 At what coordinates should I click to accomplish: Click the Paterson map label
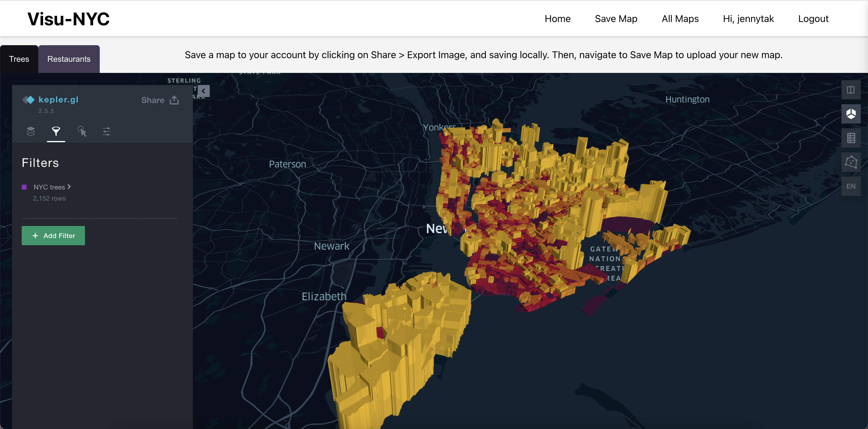(x=288, y=164)
